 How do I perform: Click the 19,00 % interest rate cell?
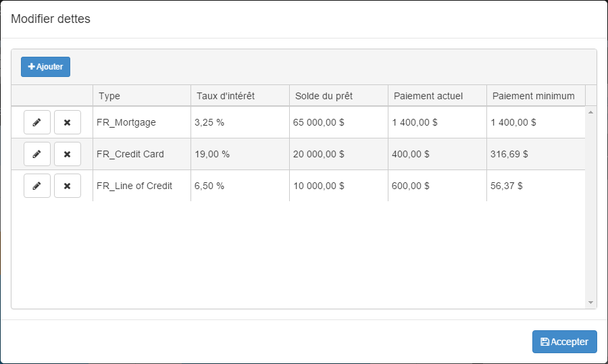click(212, 154)
